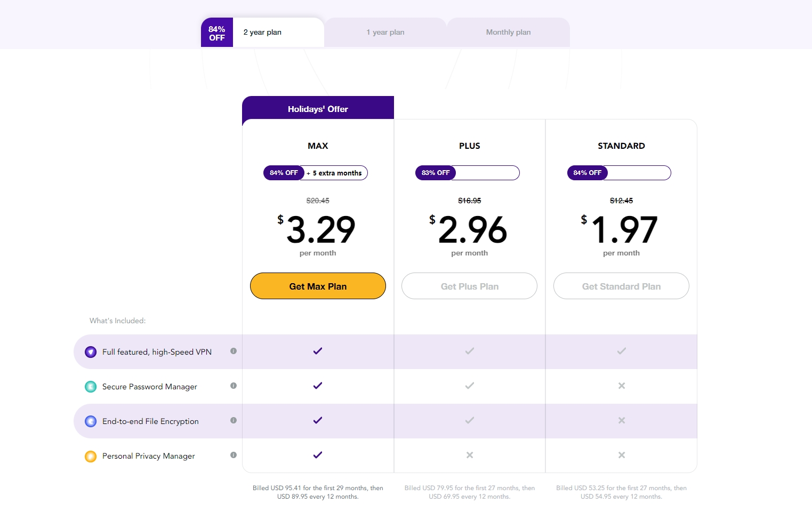Open info tooltip for Full featured high-Speed VPN
This screenshot has height=520, width=812.
coord(234,351)
